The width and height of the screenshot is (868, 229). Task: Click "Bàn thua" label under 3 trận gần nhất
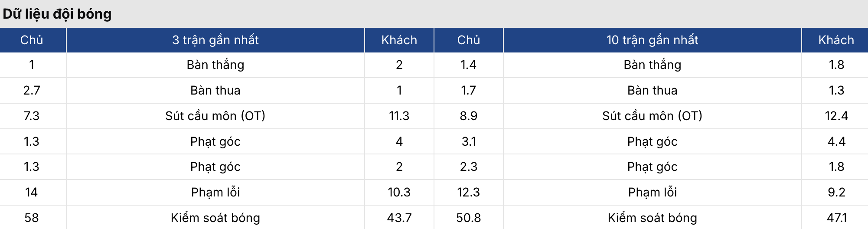pyautogui.click(x=215, y=90)
